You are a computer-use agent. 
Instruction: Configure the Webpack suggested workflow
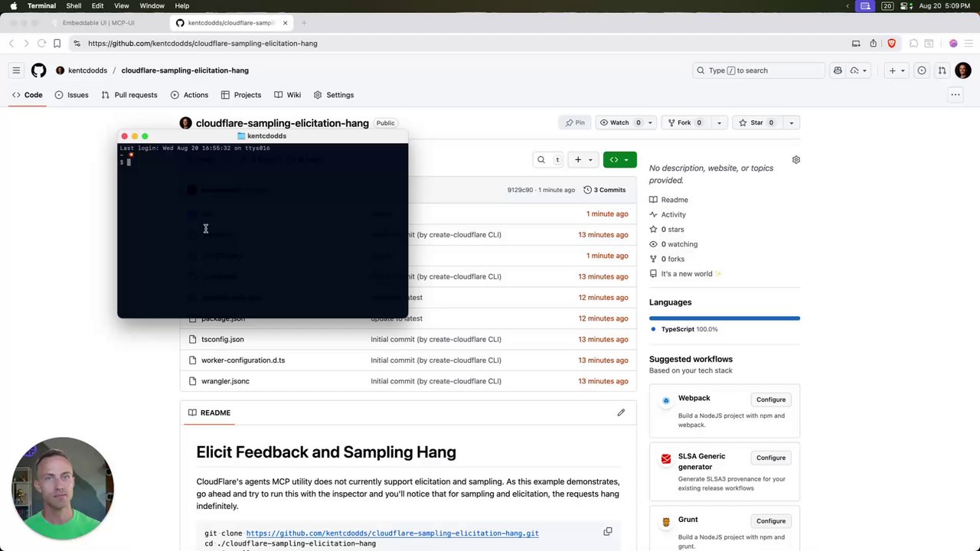[x=771, y=399]
